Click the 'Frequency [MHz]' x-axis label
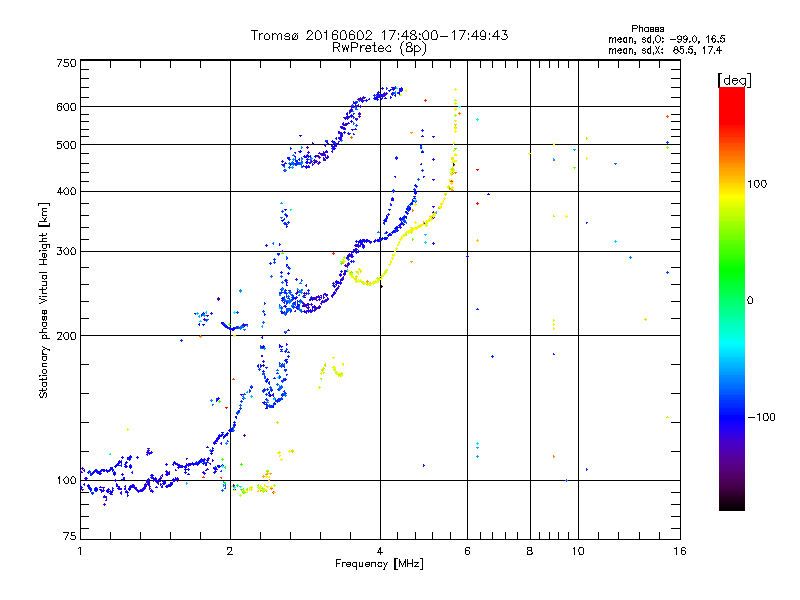Screen dimensions: 800x600 [379, 564]
